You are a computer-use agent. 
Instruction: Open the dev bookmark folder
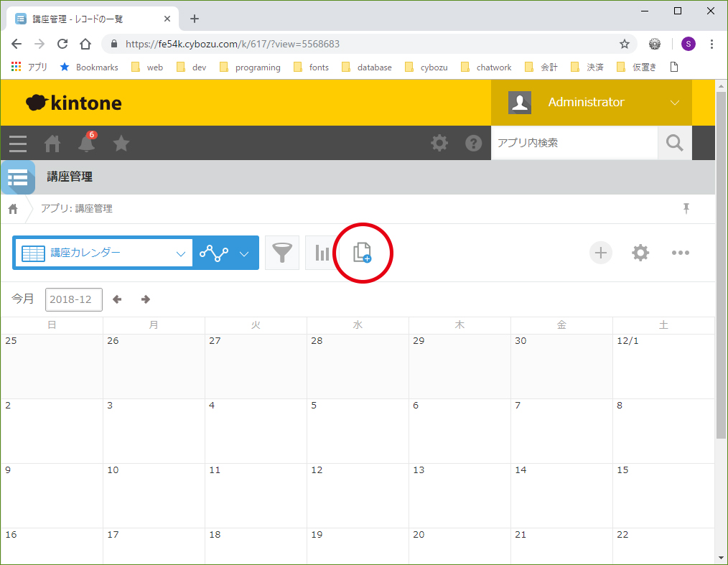[191, 67]
